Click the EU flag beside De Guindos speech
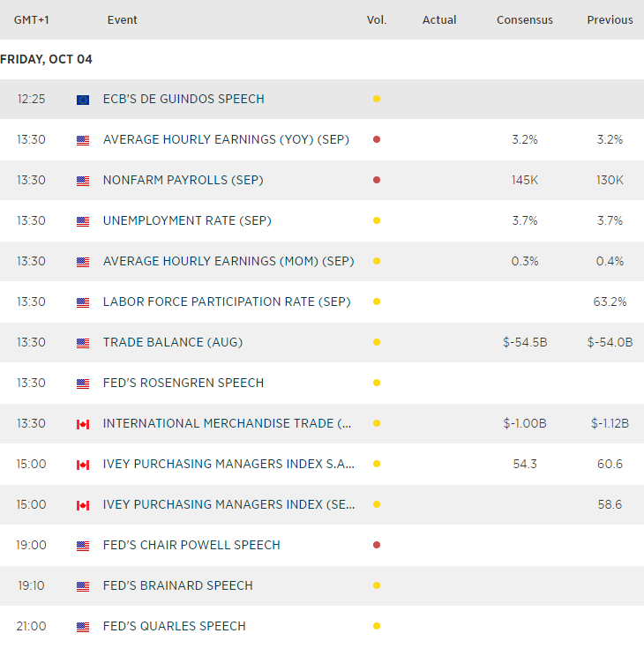Image resolution: width=644 pixels, height=648 pixels. (83, 100)
